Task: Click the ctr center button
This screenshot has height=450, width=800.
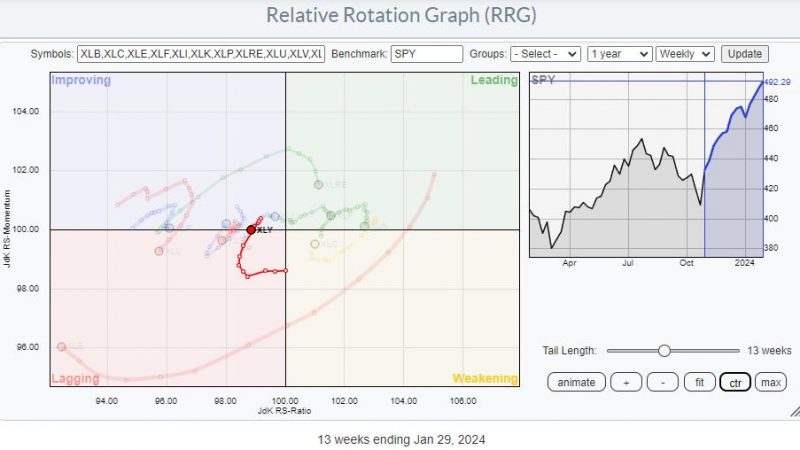Action: coord(735,382)
